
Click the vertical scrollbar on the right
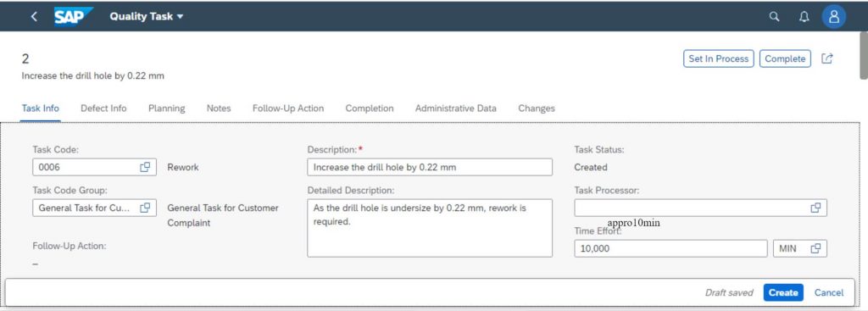pyautogui.click(x=864, y=55)
